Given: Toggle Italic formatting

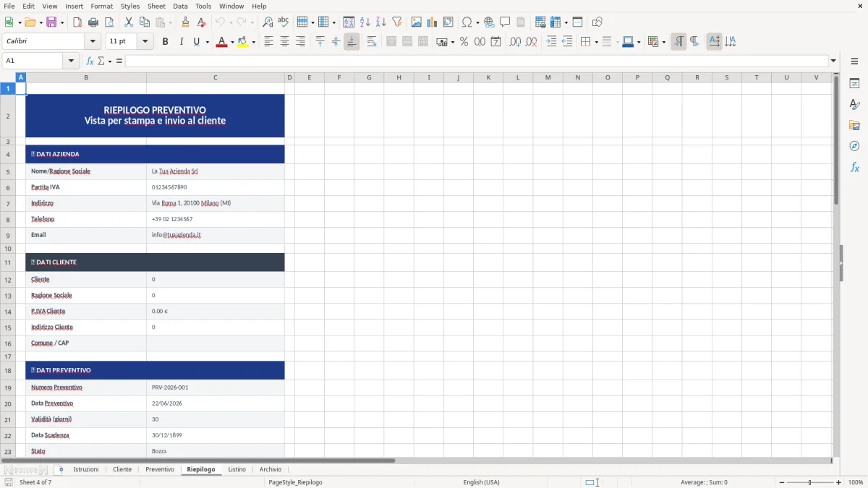Looking at the screenshot, I should (182, 42).
